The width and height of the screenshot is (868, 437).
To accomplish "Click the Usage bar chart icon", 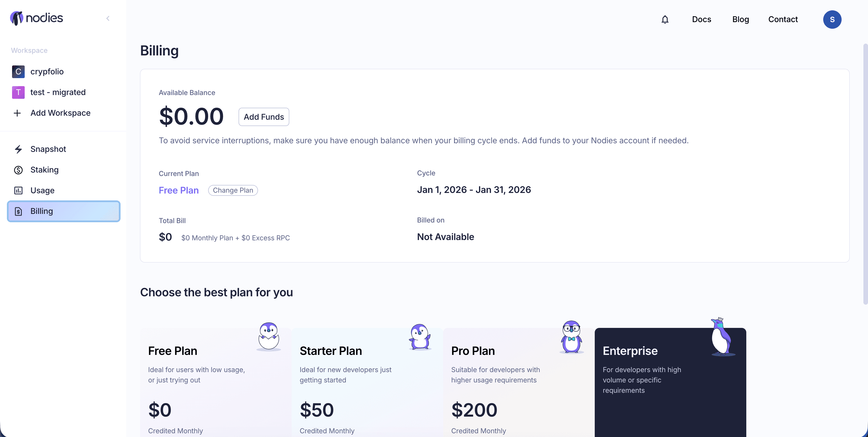I will pos(18,190).
